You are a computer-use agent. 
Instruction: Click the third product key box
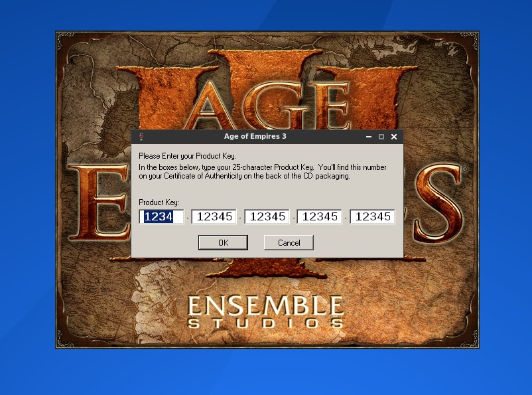point(267,216)
